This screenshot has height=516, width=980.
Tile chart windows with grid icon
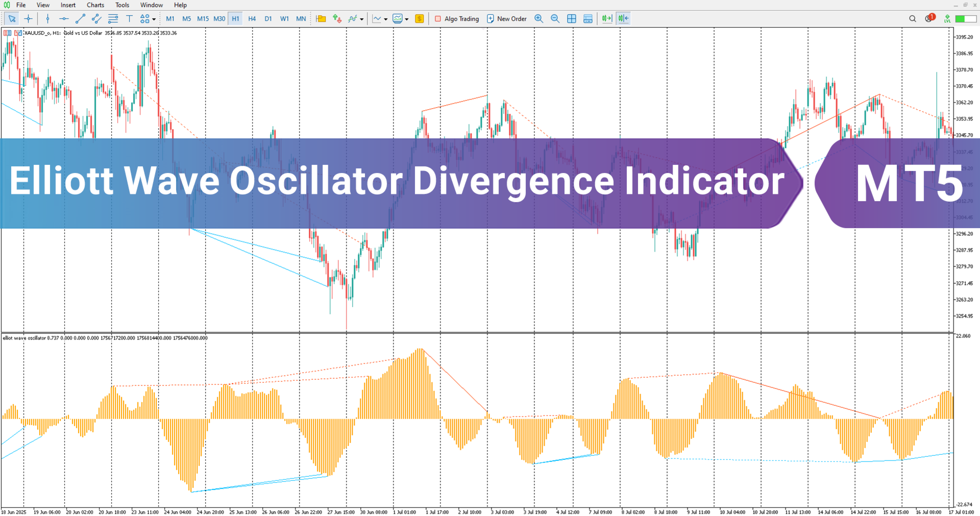pyautogui.click(x=572, y=19)
